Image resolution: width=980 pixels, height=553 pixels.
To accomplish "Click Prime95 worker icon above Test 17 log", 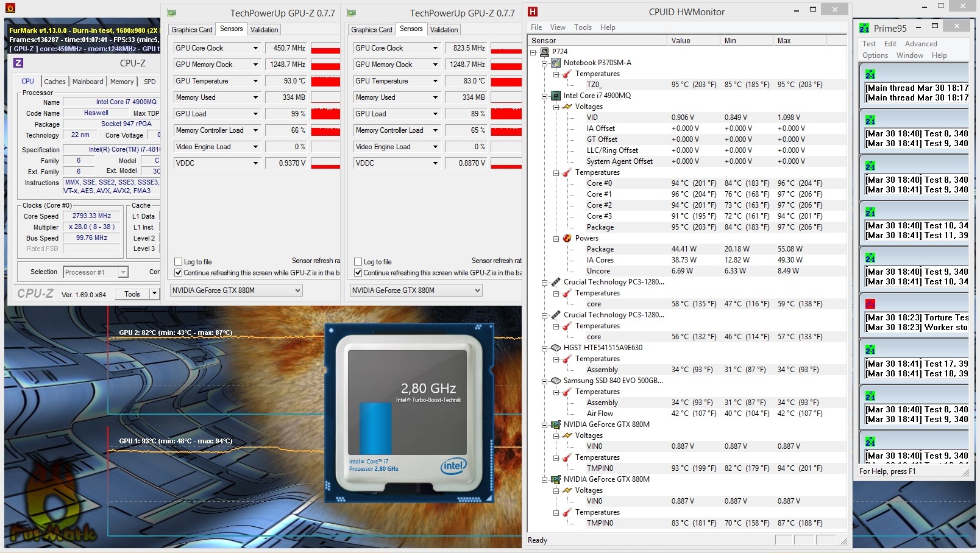I will pyautogui.click(x=870, y=350).
